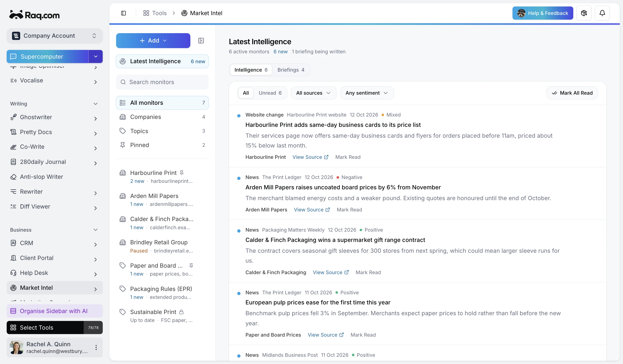Mark Read the Harbourline Print item
Screen dimensions: 623x364
348,157
